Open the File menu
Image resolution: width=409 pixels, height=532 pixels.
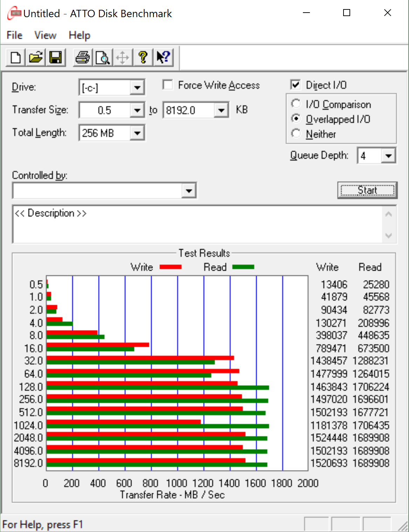[14, 35]
